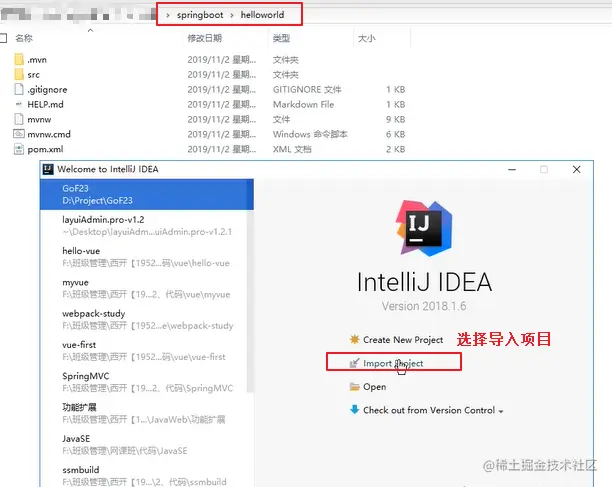Select the pom.xml file name
Image resolution: width=612 pixels, height=487 pixels.
(45, 149)
